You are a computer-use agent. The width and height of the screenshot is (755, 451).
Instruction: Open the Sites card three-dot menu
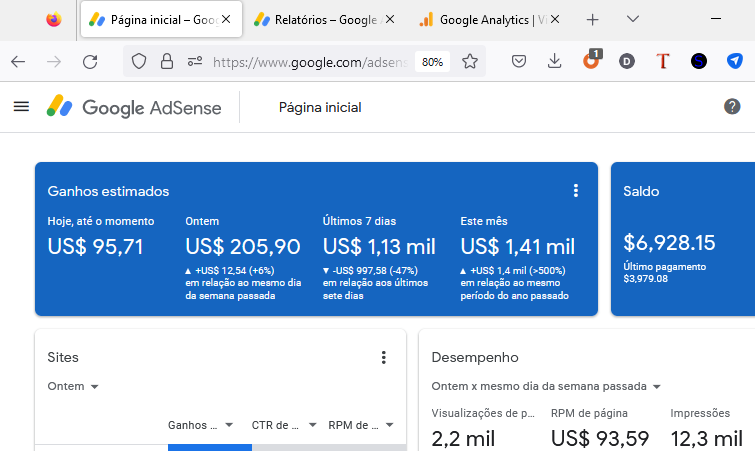point(383,357)
